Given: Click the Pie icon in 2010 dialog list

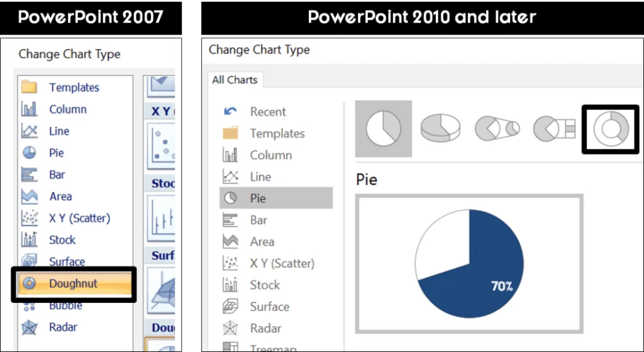Looking at the screenshot, I should click(230, 198).
